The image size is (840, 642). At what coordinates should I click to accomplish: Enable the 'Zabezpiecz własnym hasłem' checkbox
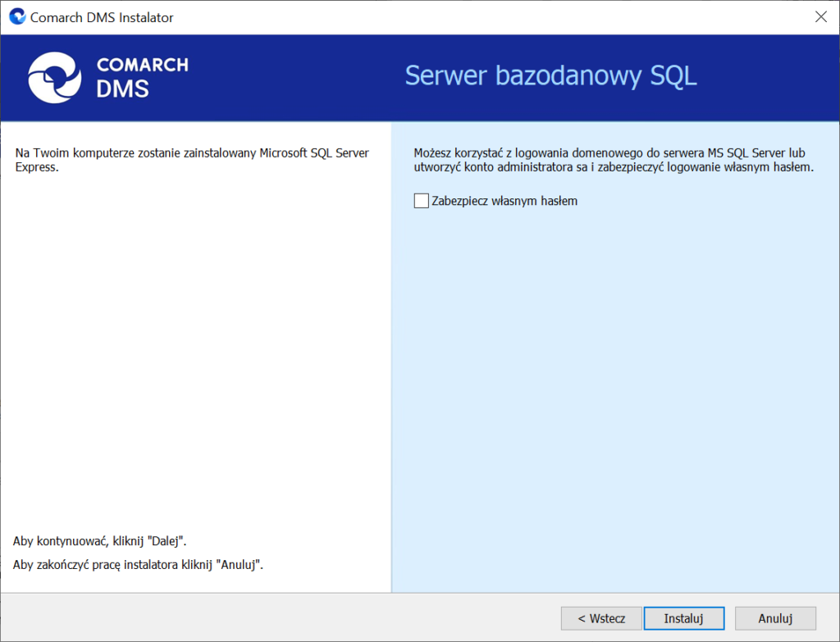pyautogui.click(x=421, y=200)
